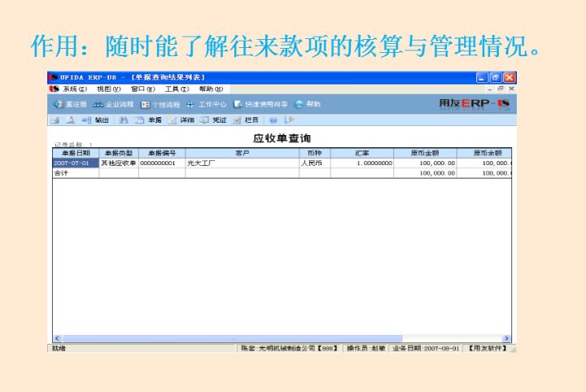Click the 单据编号 column header
This screenshot has height=392, width=586.
pos(162,153)
